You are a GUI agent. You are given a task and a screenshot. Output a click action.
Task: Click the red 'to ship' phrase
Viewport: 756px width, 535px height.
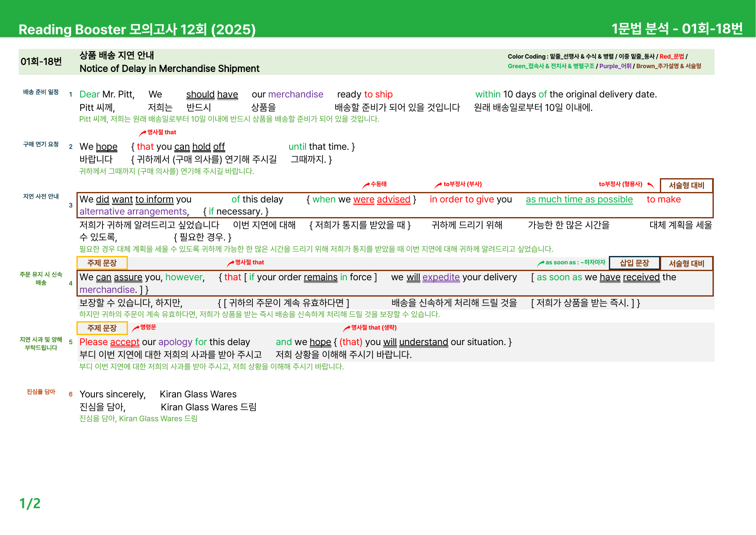378,95
